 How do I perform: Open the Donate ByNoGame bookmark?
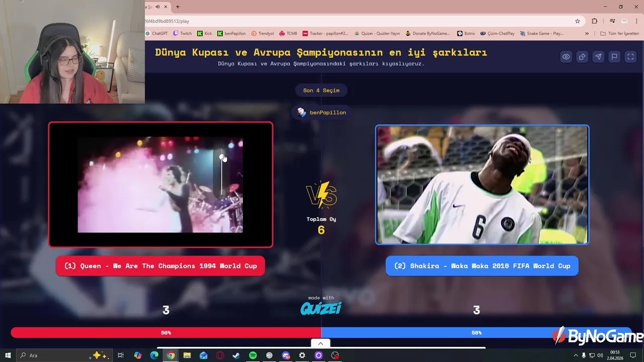[428, 34]
